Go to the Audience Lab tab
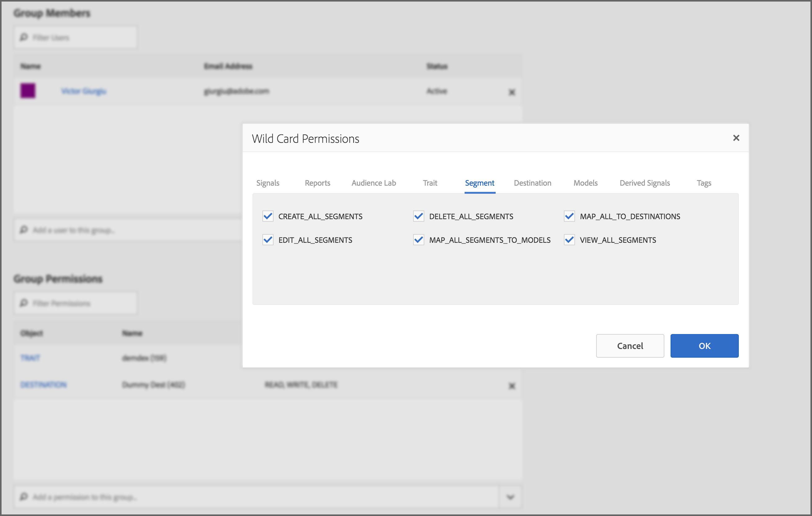The width and height of the screenshot is (812, 516). (373, 183)
